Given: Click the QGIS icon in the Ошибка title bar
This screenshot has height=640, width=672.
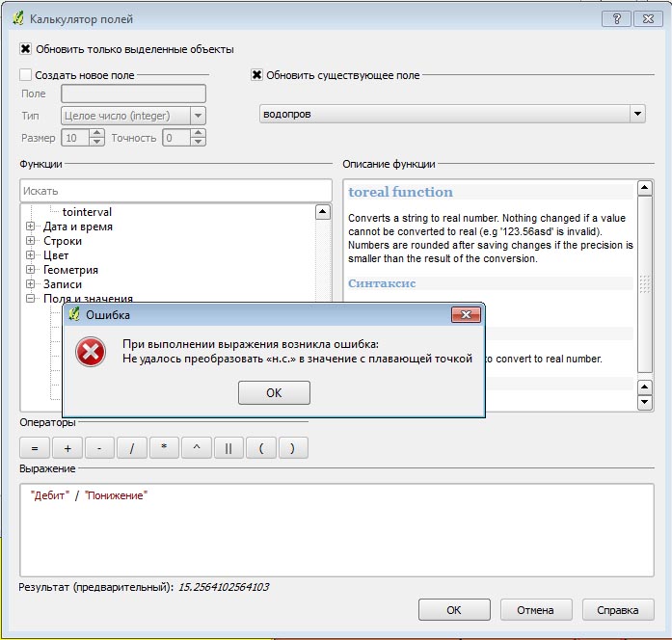Looking at the screenshot, I should coord(74,314).
